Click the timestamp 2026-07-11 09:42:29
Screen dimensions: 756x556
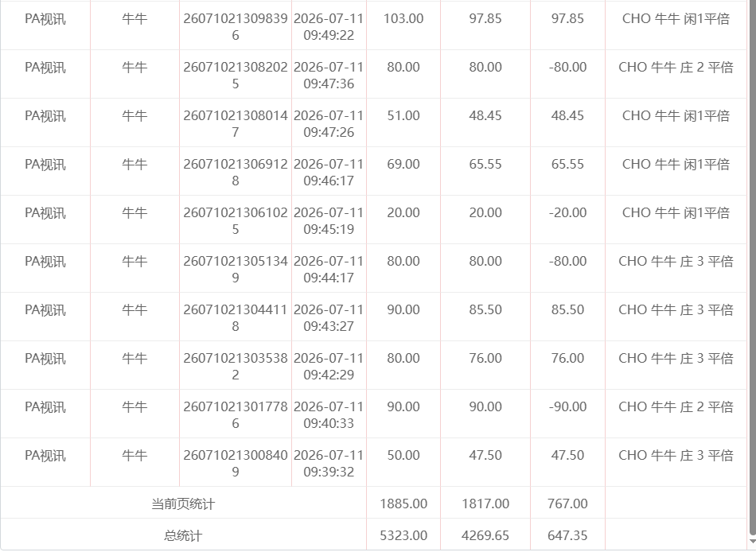[x=329, y=367]
